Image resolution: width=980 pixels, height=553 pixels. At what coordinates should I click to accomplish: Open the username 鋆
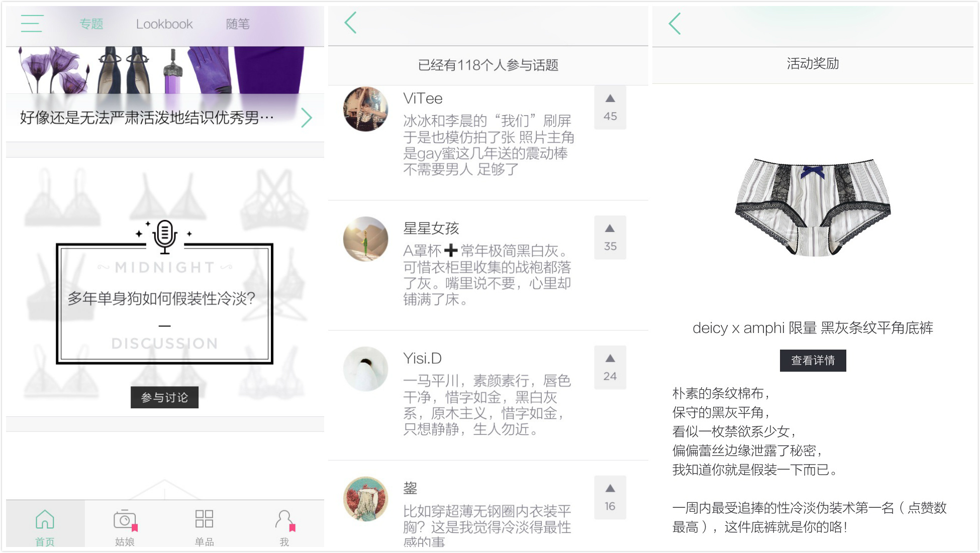click(410, 488)
